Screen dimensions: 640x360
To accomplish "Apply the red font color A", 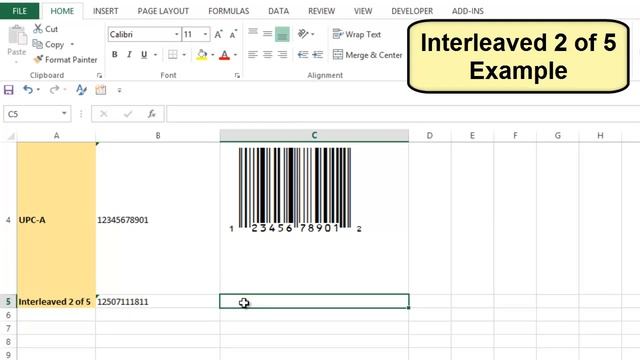I will click(224, 55).
